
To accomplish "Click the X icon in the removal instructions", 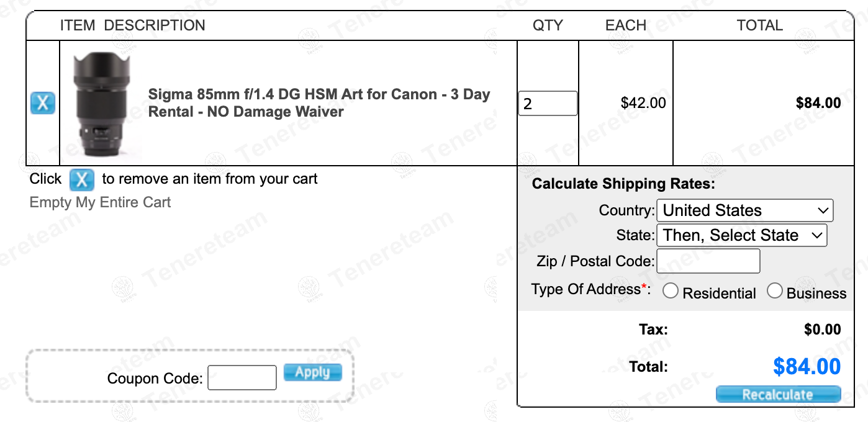I will click(x=81, y=179).
